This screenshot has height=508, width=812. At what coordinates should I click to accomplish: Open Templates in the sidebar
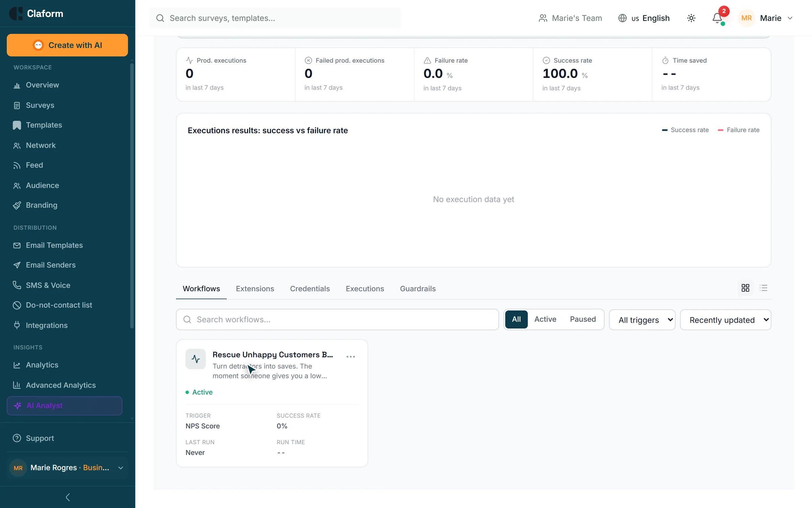pyautogui.click(x=64, y=125)
